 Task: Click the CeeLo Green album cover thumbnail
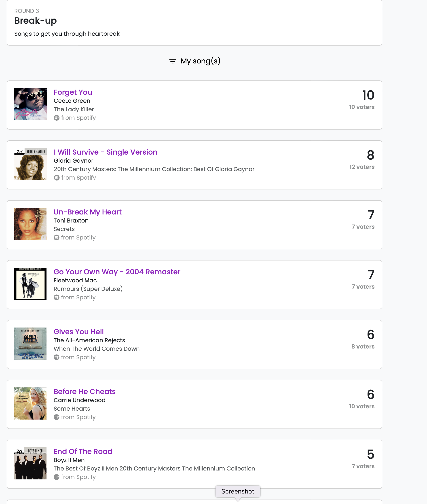coord(30,104)
